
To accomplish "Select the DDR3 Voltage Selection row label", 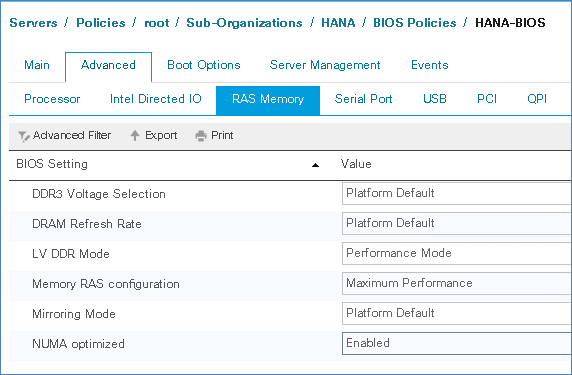I will pos(99,194).
